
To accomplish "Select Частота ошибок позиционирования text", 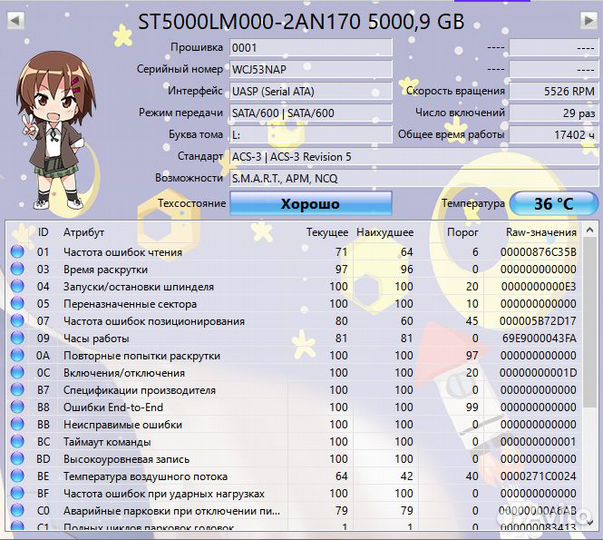I will (x=154, y=321).
